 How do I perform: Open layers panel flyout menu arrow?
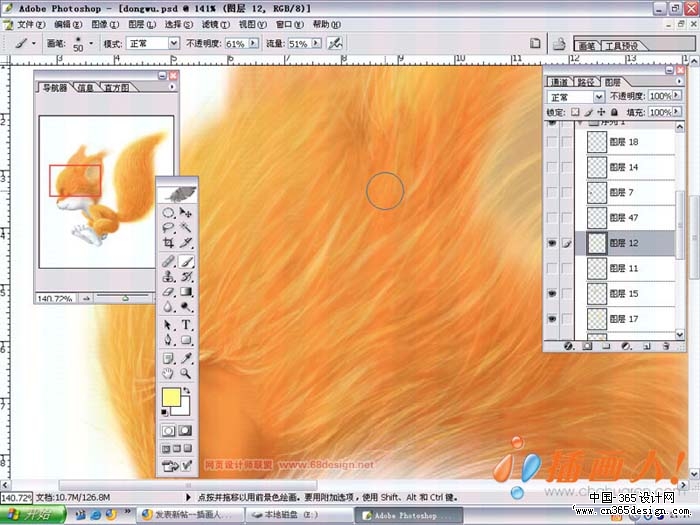coord(679,81)
